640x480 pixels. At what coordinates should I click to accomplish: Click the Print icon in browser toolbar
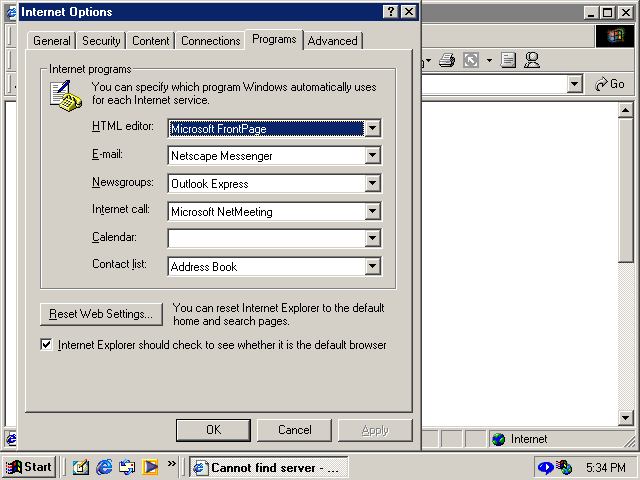pos(447,60)
